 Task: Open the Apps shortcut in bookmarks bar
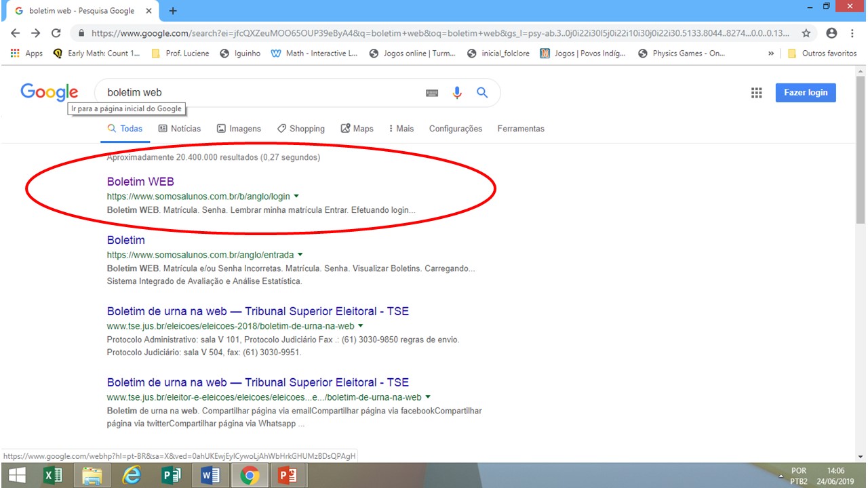click(x=27, y=53)
